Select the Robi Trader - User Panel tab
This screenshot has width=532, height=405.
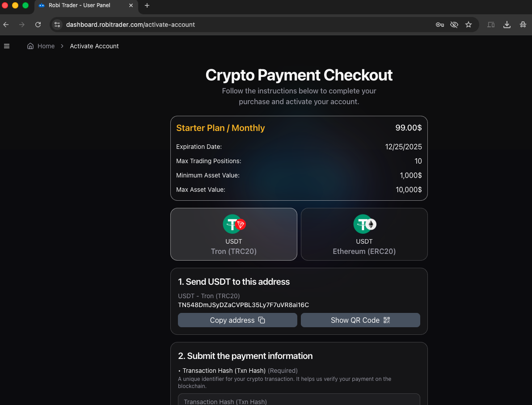click(x=80, y=5)
